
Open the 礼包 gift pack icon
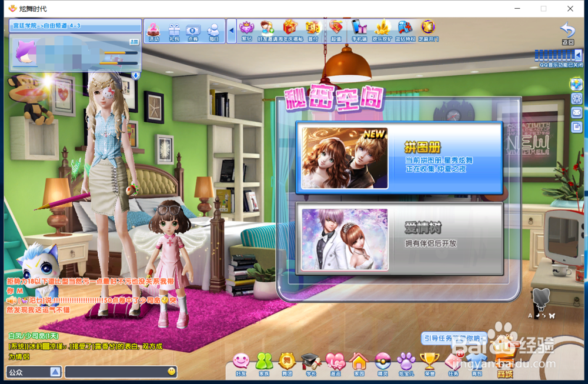tap(174, 31)
